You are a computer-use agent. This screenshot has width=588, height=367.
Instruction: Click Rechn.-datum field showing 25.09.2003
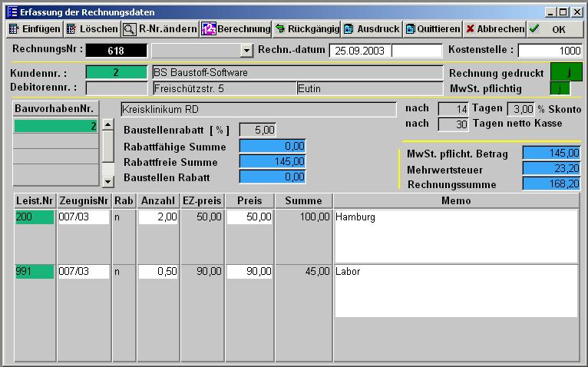pyautogui.click(x=359, y=51)
